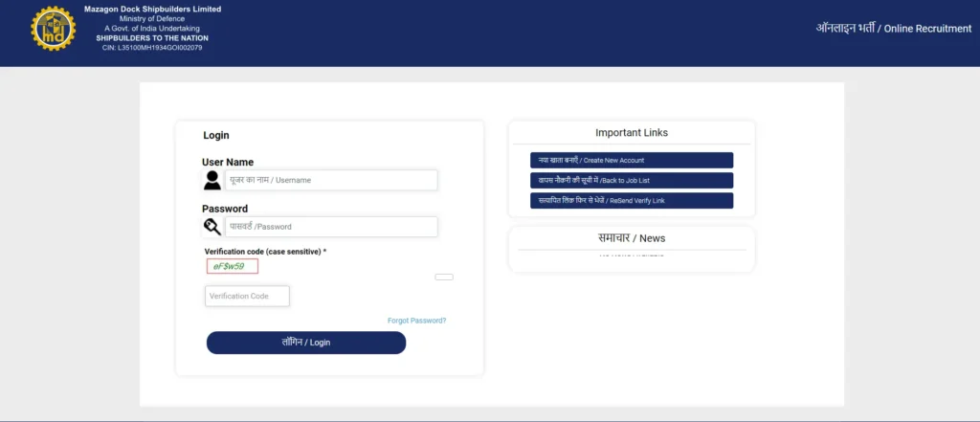Click the Password field label

coord(225,209)
